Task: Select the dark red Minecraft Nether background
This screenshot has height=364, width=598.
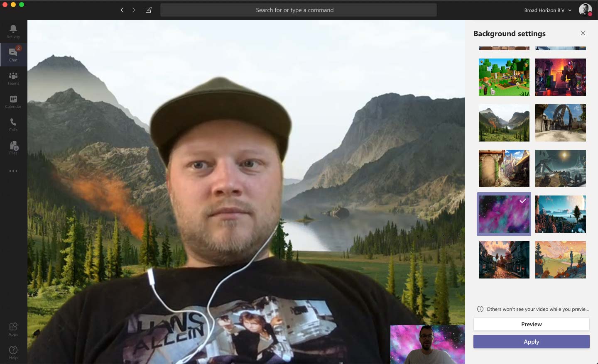Action: coord(561,77)
